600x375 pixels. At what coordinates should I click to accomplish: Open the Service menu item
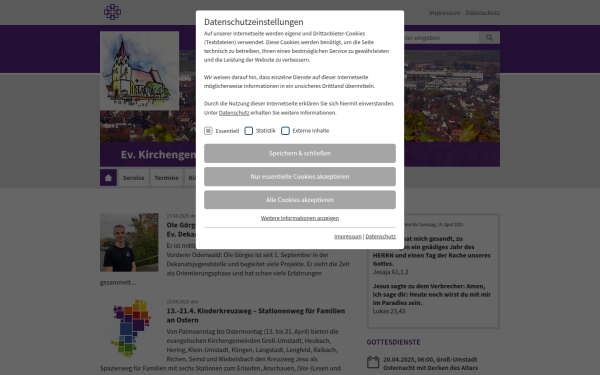134,178
